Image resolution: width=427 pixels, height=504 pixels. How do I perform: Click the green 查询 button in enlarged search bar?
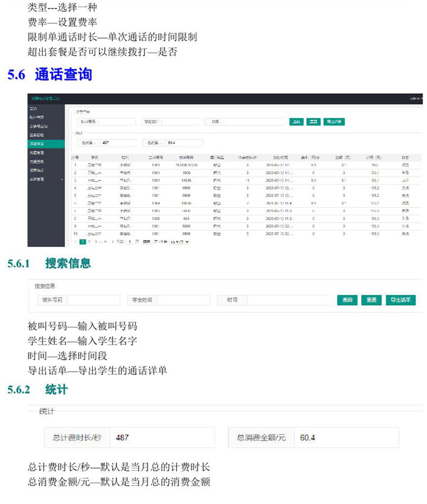347,300
